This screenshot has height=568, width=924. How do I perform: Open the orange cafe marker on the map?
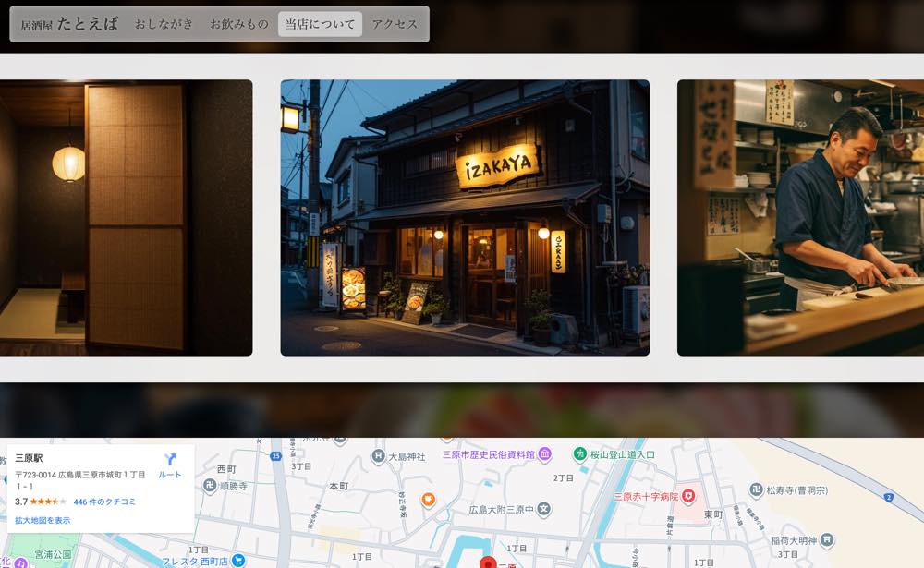[427, 500]
